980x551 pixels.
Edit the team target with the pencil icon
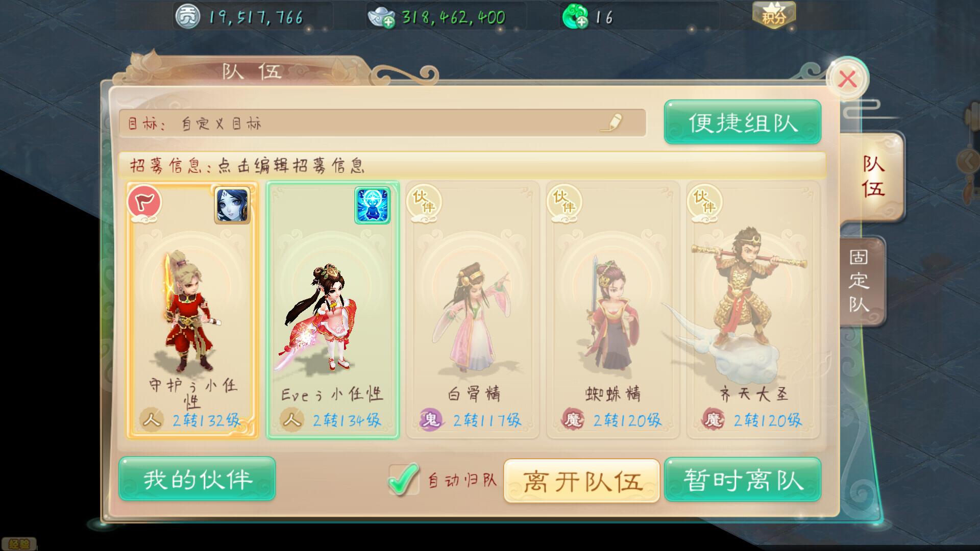point(611,122)
